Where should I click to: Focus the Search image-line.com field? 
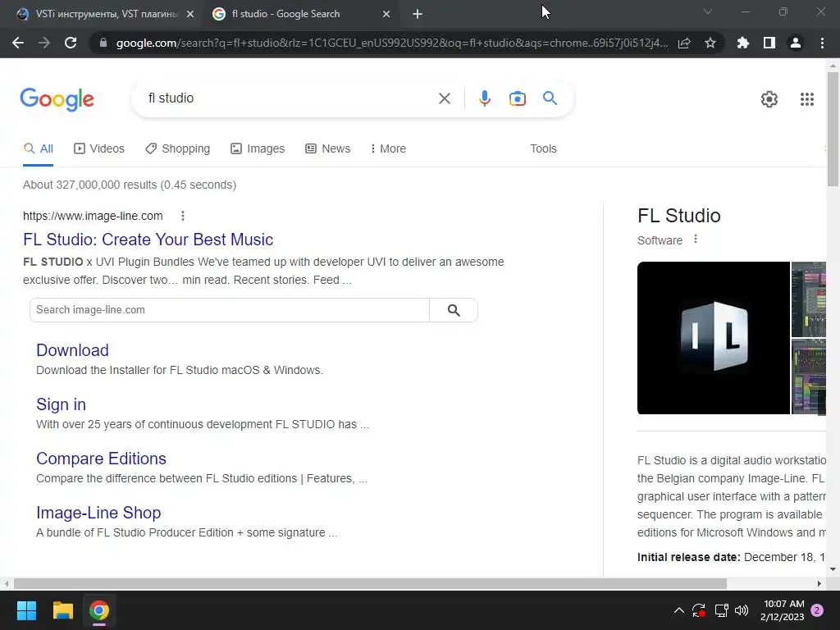coord(230,310)
